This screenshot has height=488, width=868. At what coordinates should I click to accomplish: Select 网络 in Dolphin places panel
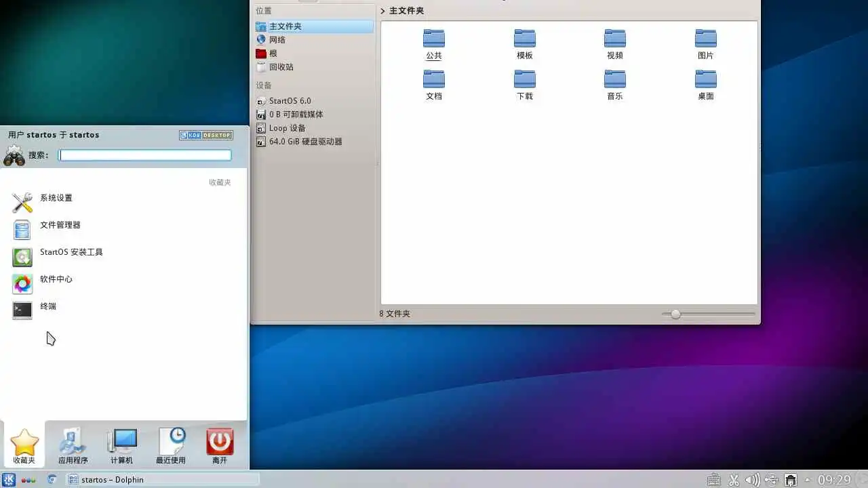point(314,40)
